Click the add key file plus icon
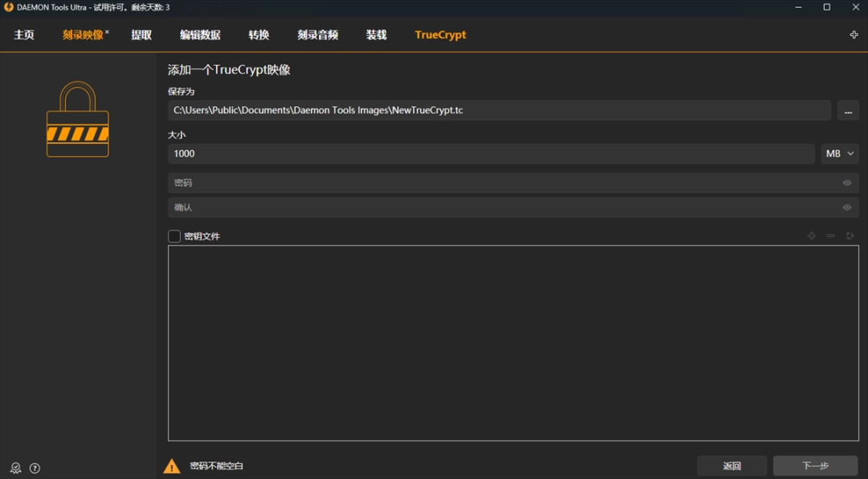 (x=812, y=235)
